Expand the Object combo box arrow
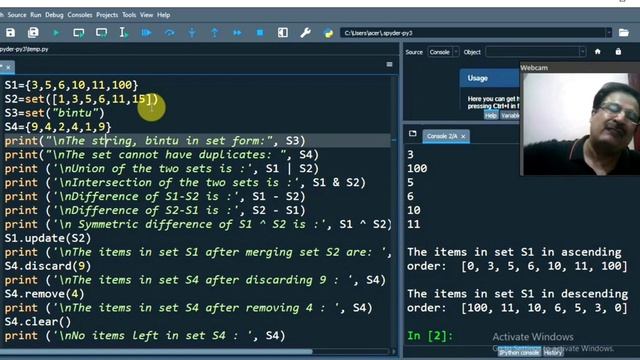This screenshot has width=640, height=360. pyautogui.click(x=582, y=52)
